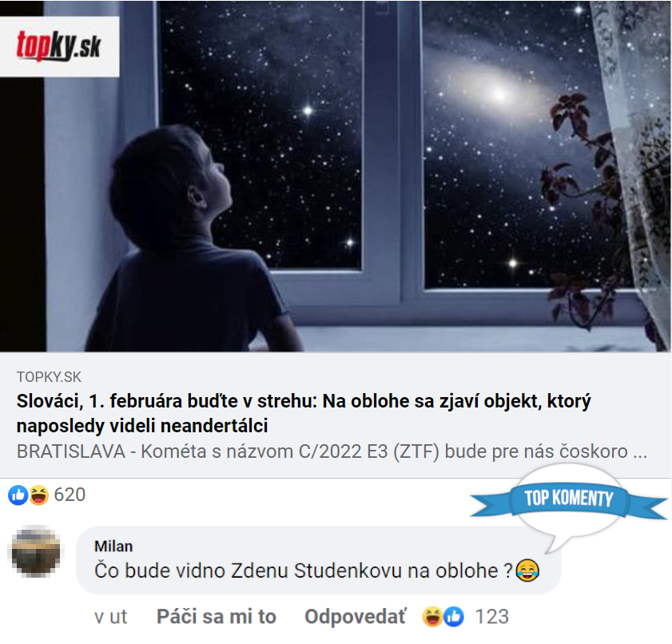Click the crying-laughing emoji in Milan's comment
Viewport: 672px width, 644px height.
527,570
